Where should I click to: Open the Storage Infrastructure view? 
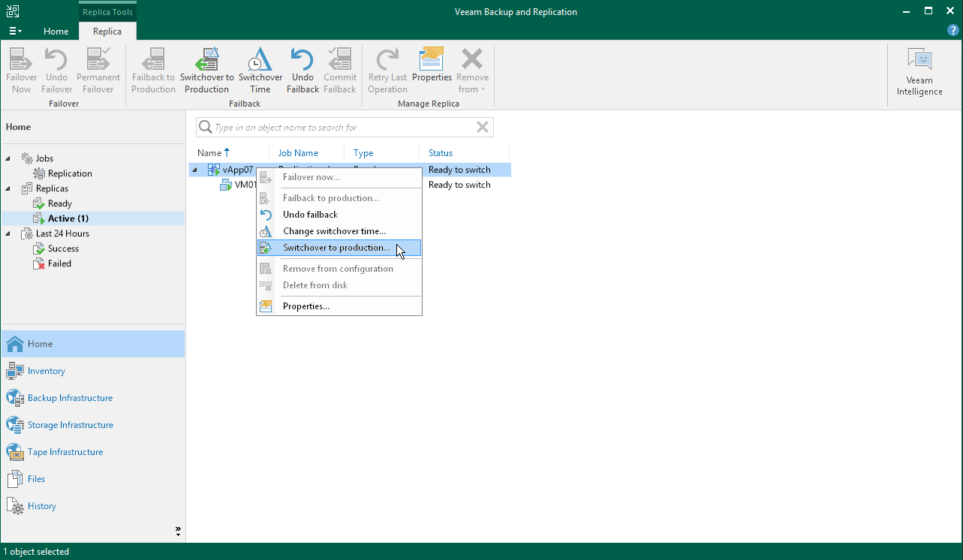click(70, 425)
